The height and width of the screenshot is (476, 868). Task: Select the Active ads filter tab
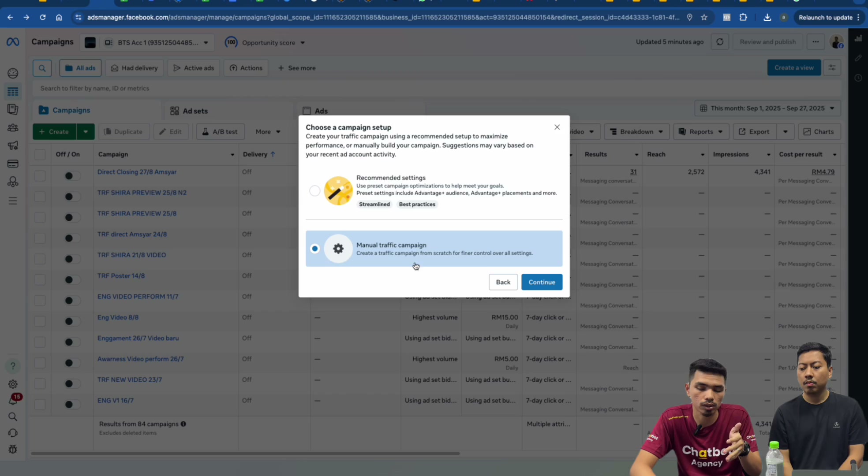click(x=194, y=68)
